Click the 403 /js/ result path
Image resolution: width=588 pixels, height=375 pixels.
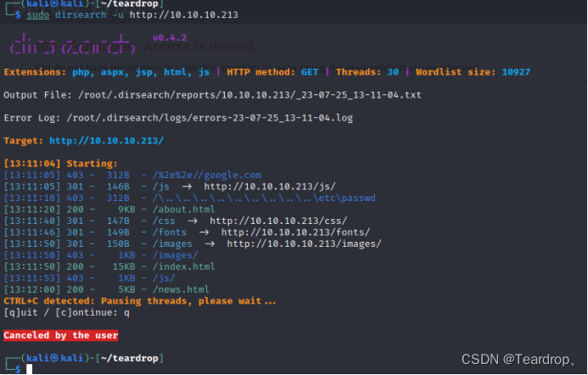click(x=164, y=278)
